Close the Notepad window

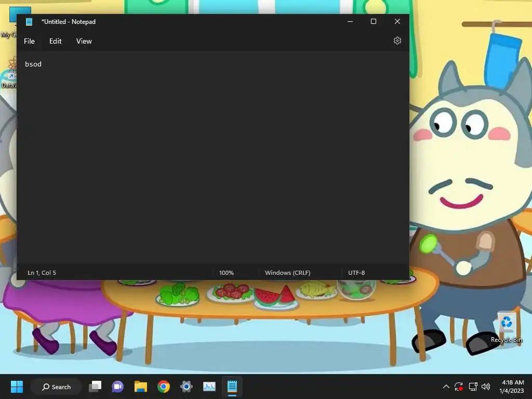397,21
